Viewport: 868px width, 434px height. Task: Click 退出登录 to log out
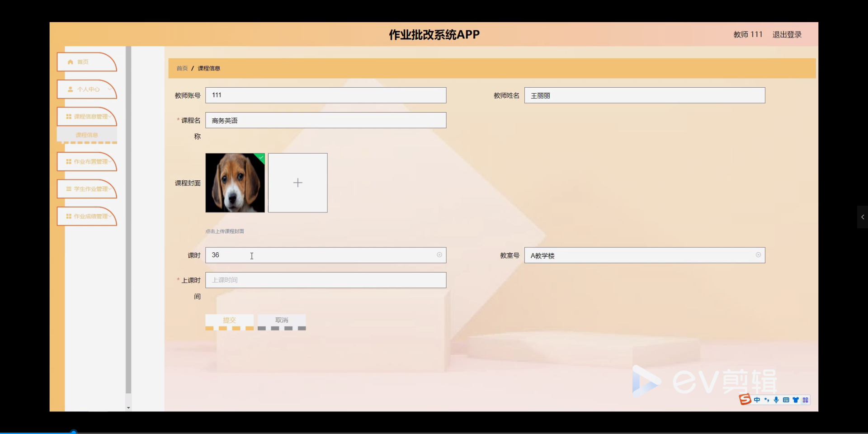pyautogui.click(x=786, y=34)
